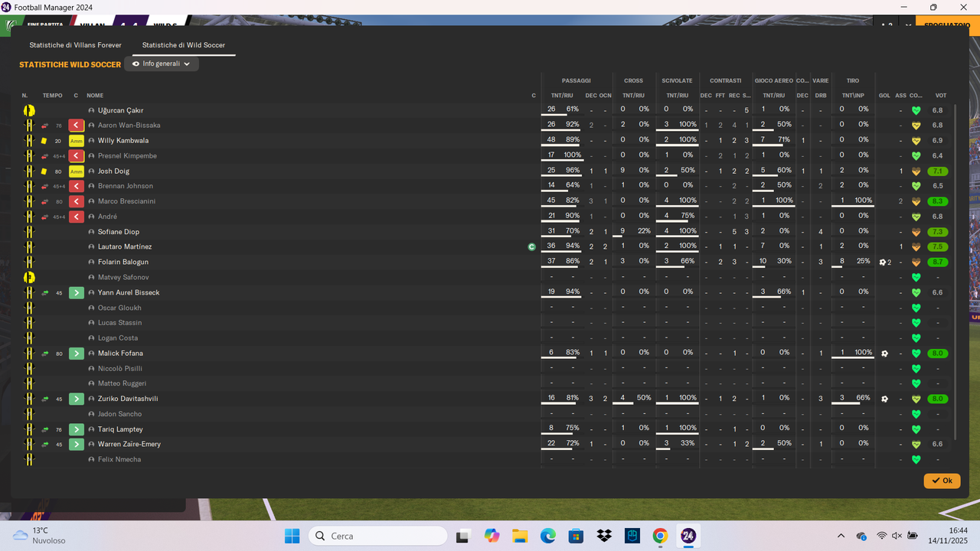Open the weather widget showing 13°C
The width and height of the screenshot is (980, 551).
pos(40,536)
